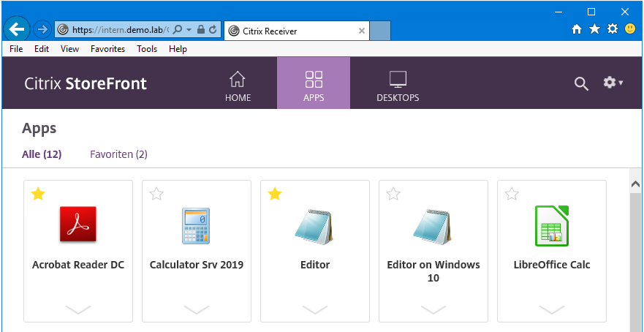644x332 pixels.
Task: Open the Favorites menu in menu bar
Action: (x=107, y=49)
